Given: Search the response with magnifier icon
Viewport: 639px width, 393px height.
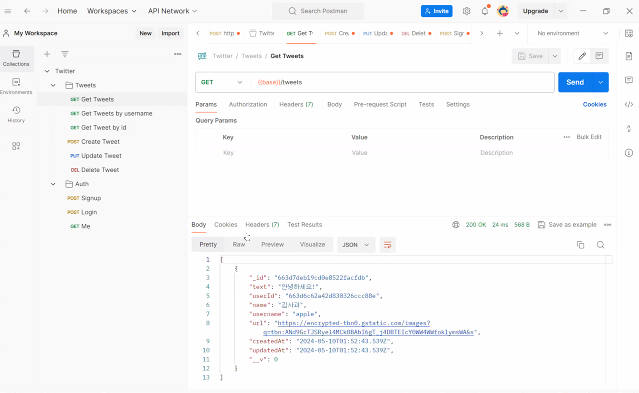Looking at the screenshot, I should pyautogui.click(x=600, y=245).
